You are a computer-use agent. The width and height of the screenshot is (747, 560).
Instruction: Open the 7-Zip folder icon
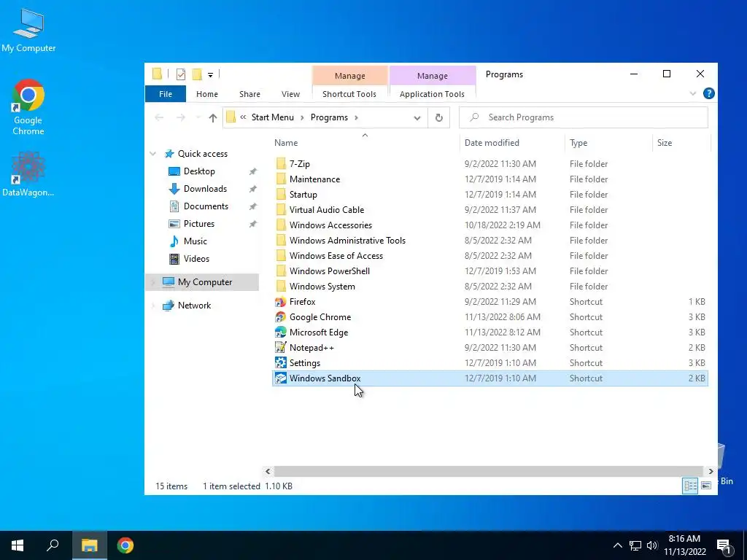pyautogui.click(x=281, y=164)
